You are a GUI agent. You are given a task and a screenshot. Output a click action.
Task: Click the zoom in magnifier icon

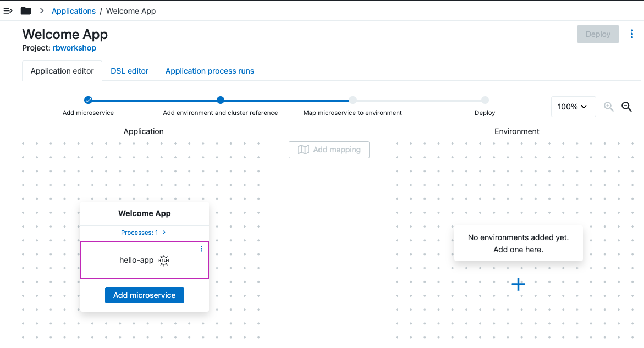[x=609, y=107]
